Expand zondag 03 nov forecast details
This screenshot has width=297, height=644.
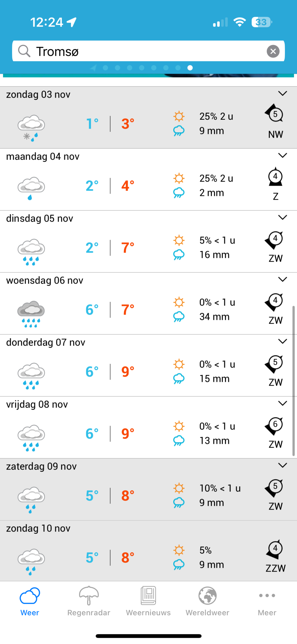[x=283, y=93]
